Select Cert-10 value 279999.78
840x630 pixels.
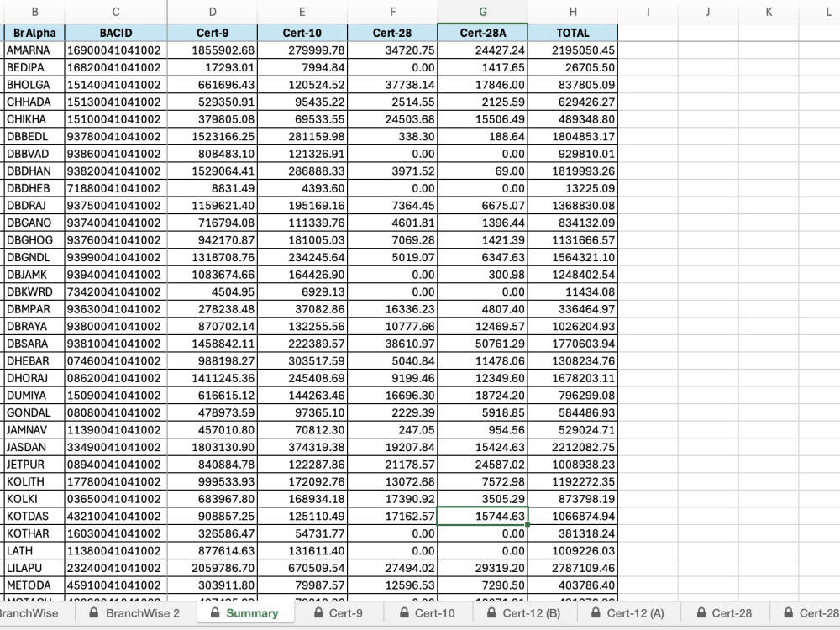click(x=302, y=50)
